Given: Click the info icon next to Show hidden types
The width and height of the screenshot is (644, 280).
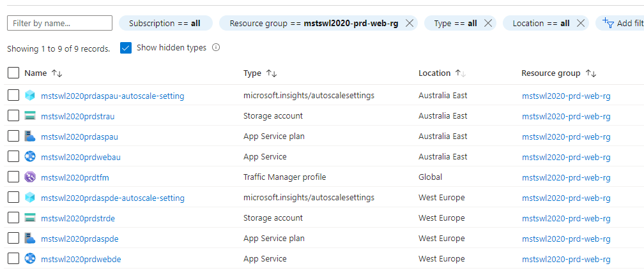Looking at the screenshot, I should click(216, 48).
